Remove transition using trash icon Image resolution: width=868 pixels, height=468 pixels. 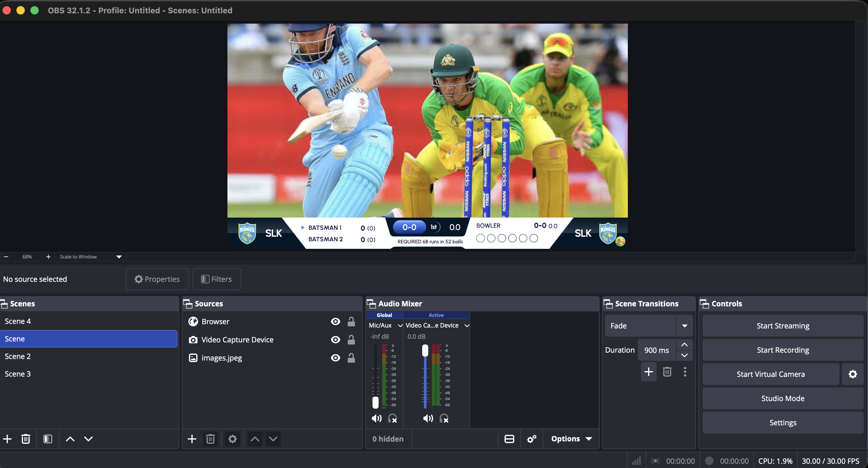tap(667, 372)
